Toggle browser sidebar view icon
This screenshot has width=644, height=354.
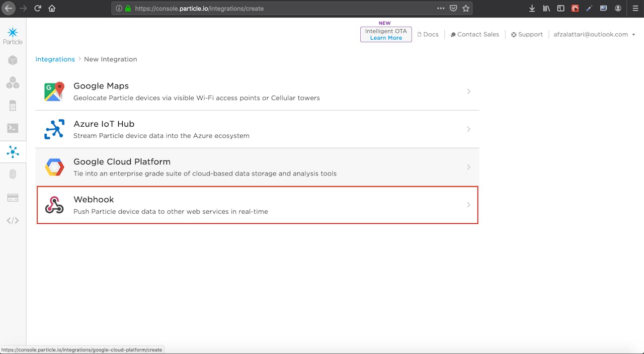coord(560,8)
